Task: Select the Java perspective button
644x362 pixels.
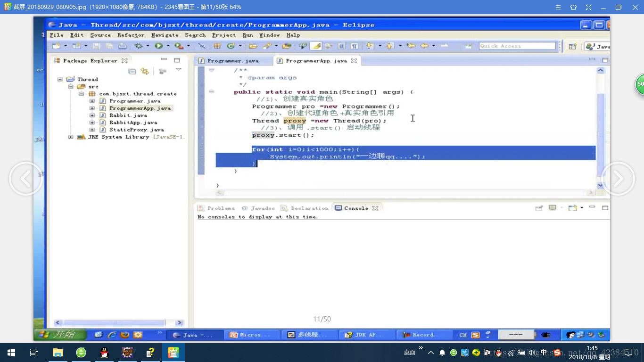Action: 597,46
